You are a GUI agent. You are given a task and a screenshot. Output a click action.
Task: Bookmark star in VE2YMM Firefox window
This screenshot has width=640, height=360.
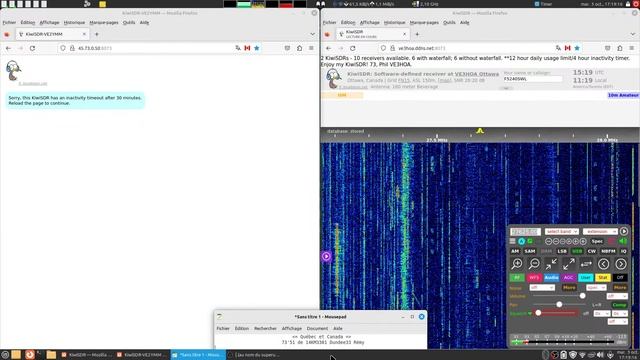pos(256,48)
